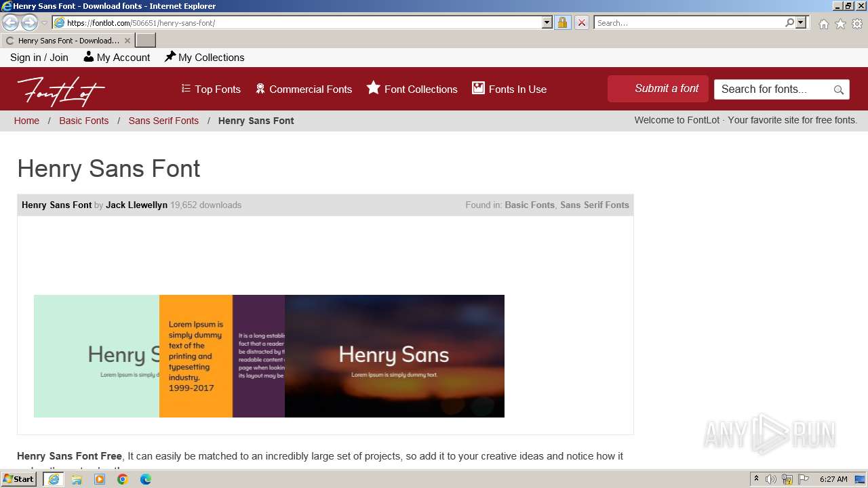868x488 pixels.
Task: Open Internet Explorer in the taskbar
Action: pyautogui.click(x=54, y=479)
